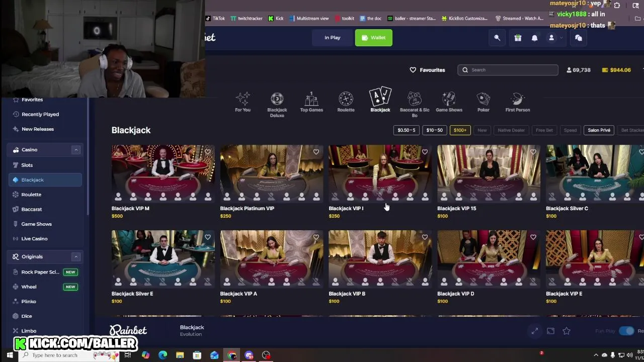Toggle the New filter chip
This screenshot has height=362, width=644.
point(482,130)
